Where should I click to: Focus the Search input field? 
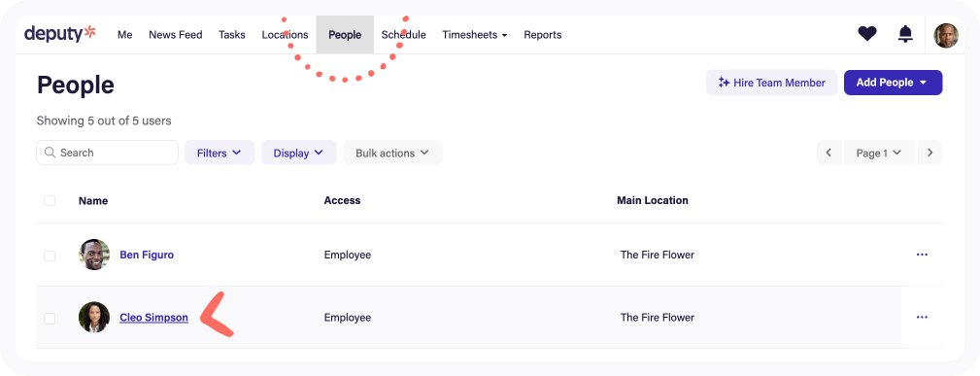pyautogui.click(x=108, y=153)
